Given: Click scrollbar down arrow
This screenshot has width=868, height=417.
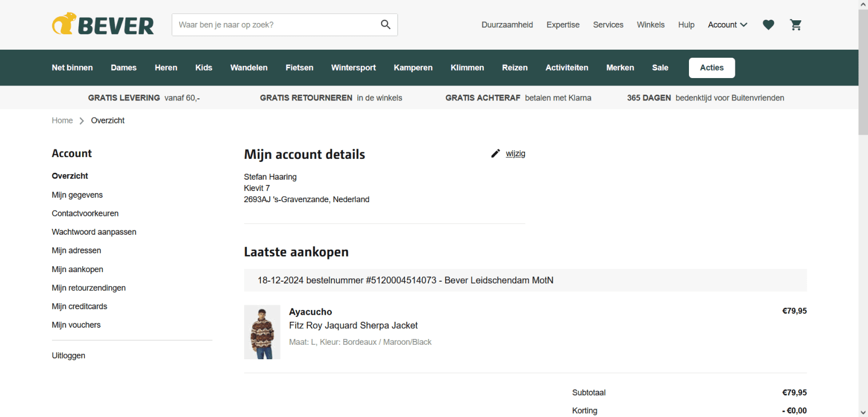Looking at the screenshot, I should click(x=863, y=413).
